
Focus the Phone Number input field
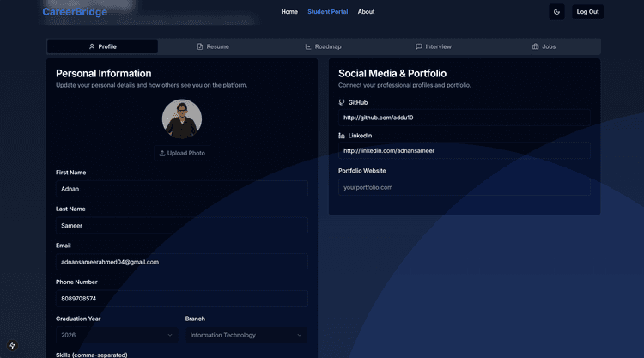pyautogui.click(x=182, y=299)
